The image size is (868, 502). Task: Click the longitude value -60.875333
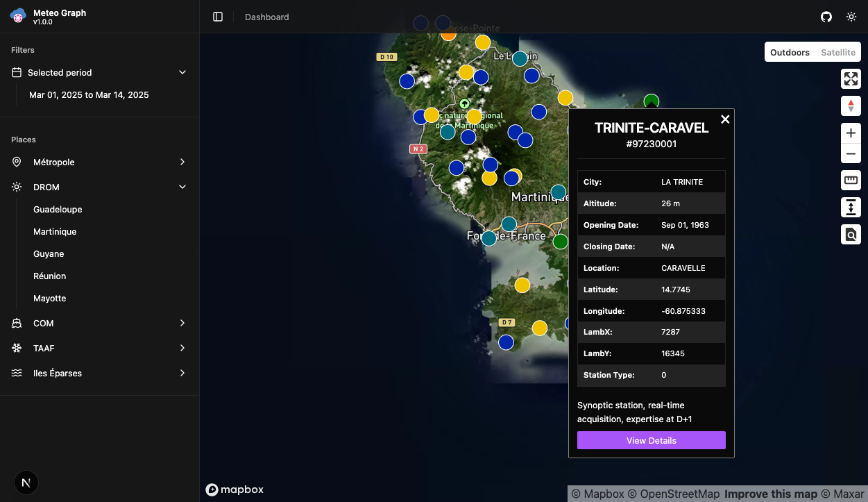[x=683, y=311]
